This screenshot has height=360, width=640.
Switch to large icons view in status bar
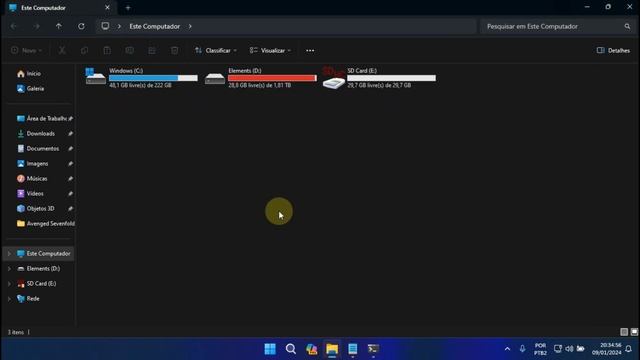pyautogui.click(x=634, y=332)
